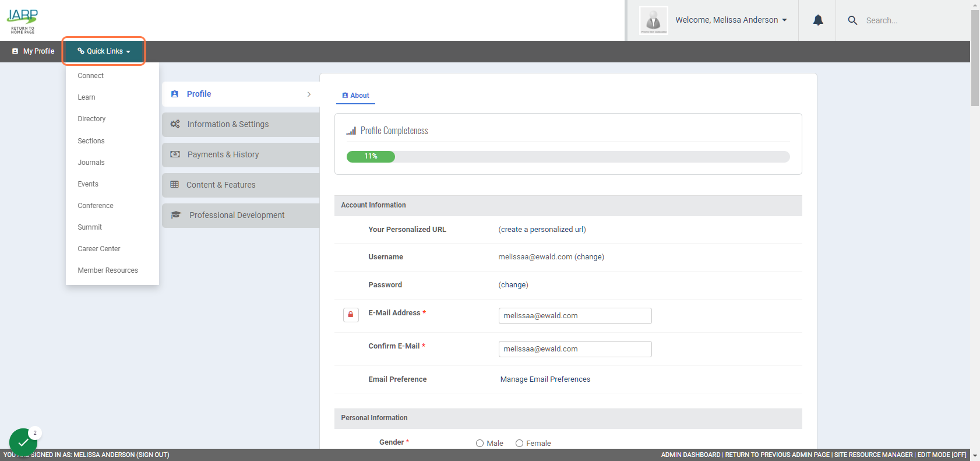Click the green checkmark badge icon
980x461 pixels.
click(23, 442)
